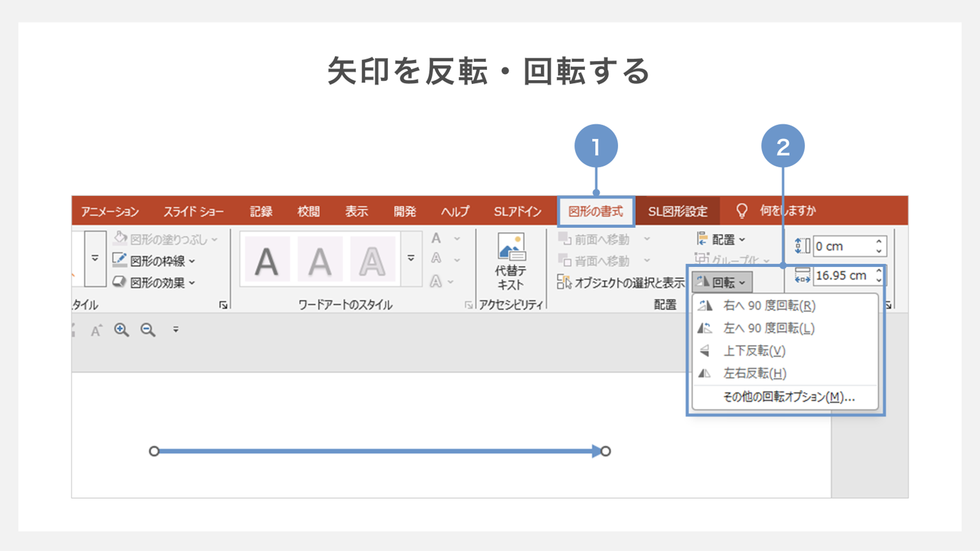Open the quick access toolbar customize arrow

click(175, 330)
